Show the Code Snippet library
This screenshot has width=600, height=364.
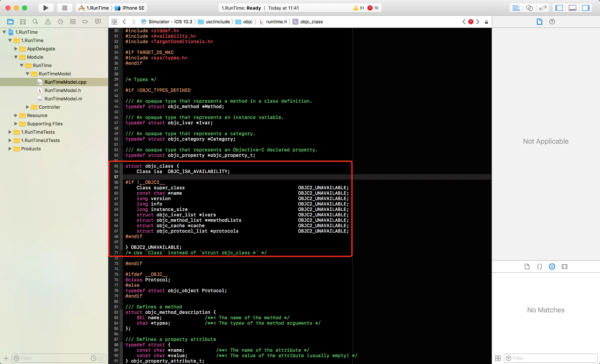pyautogui.click(x=540, y=266)
